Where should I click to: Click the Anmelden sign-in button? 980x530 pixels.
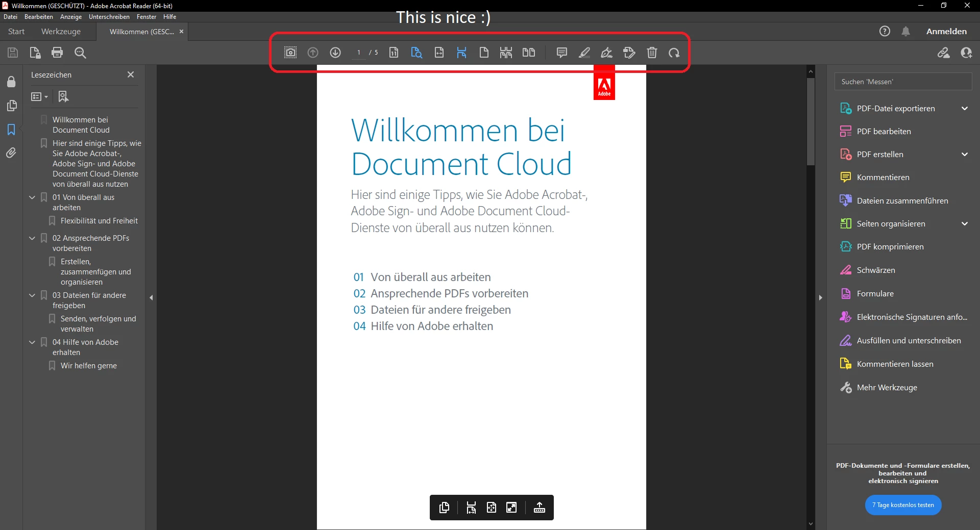(946, 31)
